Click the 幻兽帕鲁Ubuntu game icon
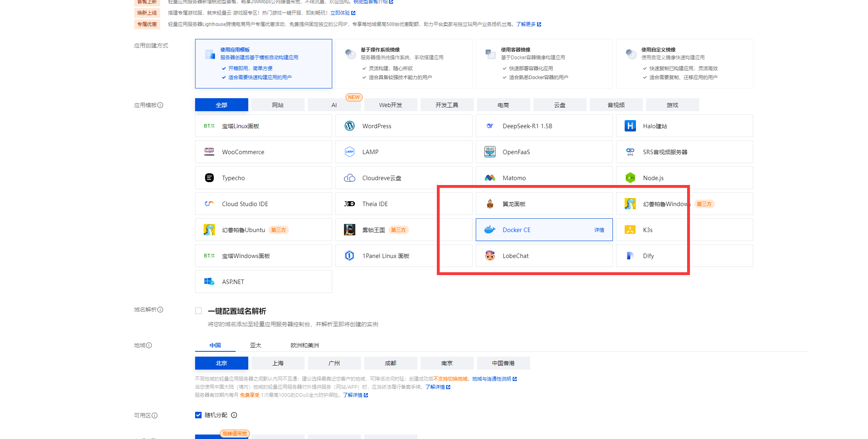The width and height of the screenshot is (868, 439). click(x=209, y=230)
